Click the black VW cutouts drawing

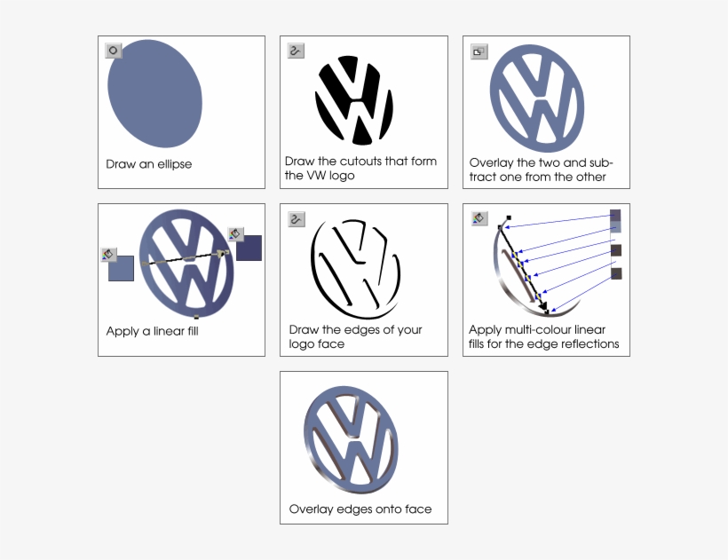354,100
